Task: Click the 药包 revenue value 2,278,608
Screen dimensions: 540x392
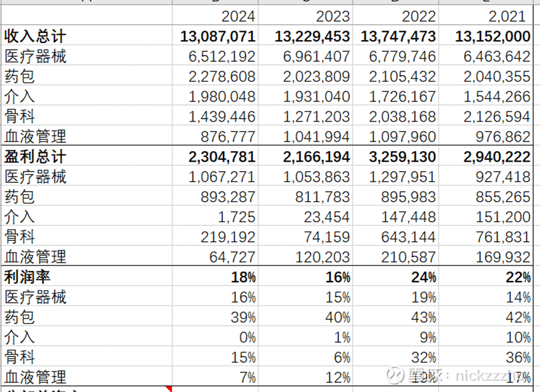Action: [x=215, y=76]
